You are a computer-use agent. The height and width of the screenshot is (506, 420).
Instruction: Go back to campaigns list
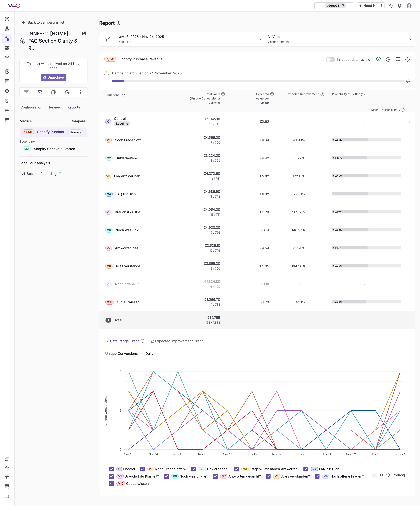click(43, 22)
